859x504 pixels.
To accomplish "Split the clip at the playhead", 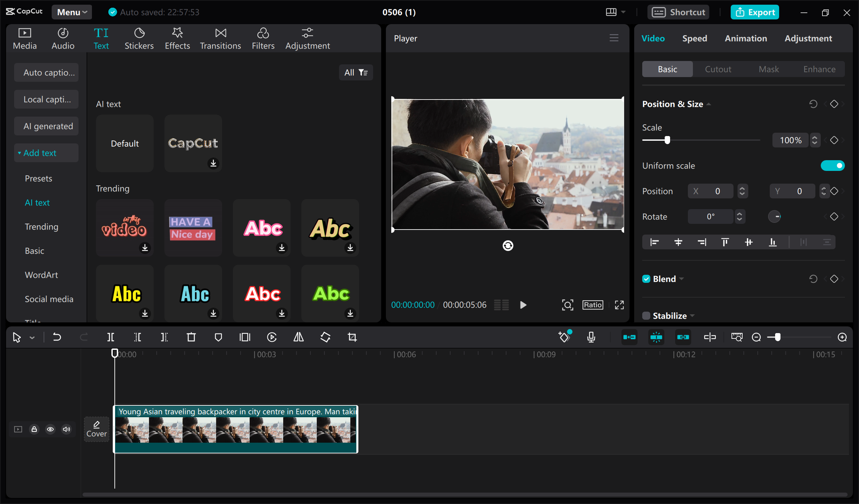I will (110, 337).
